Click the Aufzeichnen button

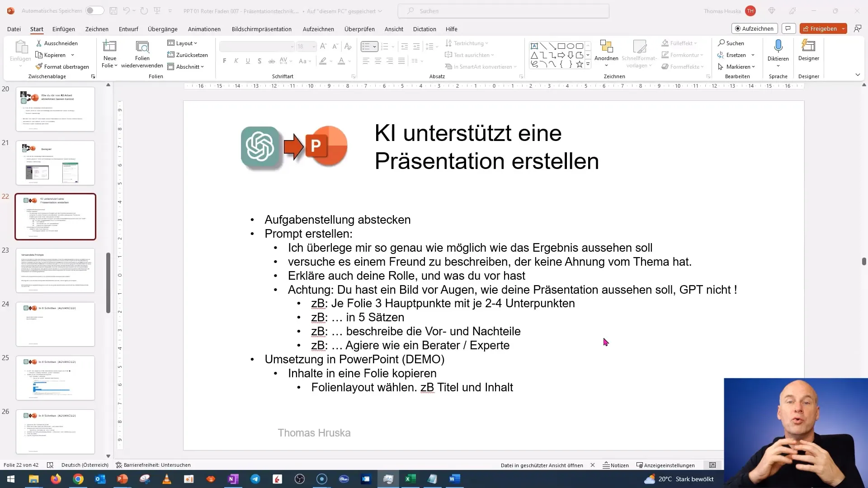(x=755, y=28)
